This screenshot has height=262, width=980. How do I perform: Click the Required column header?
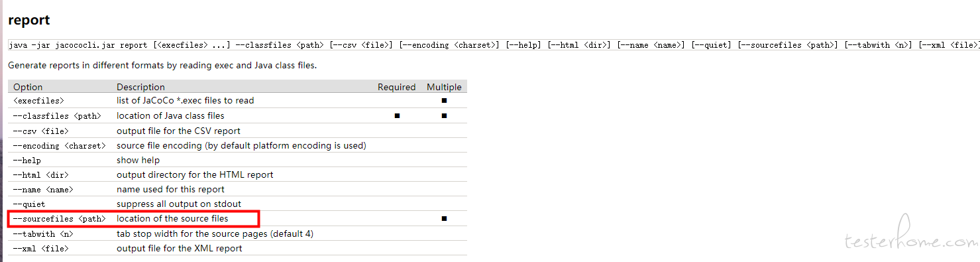point(397,87)
